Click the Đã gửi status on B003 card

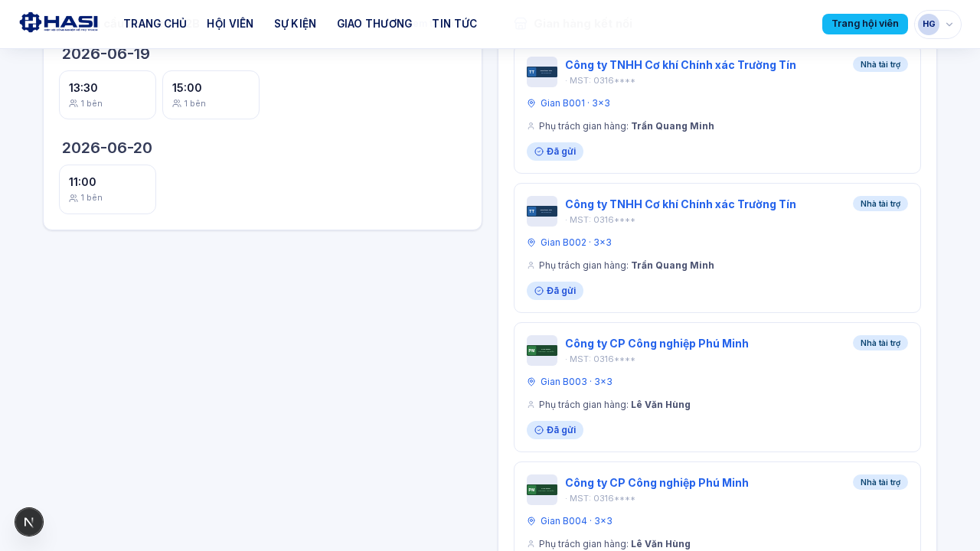(555, 430)
